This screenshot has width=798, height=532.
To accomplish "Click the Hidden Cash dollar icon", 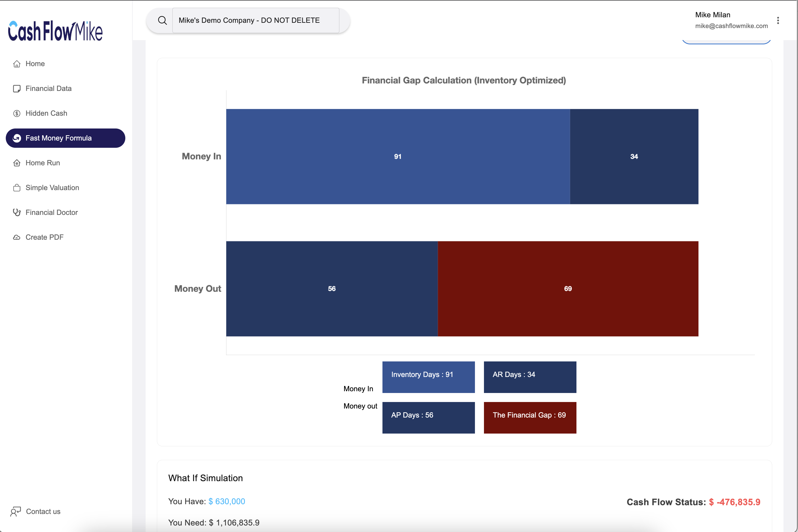I will [17, 113].
